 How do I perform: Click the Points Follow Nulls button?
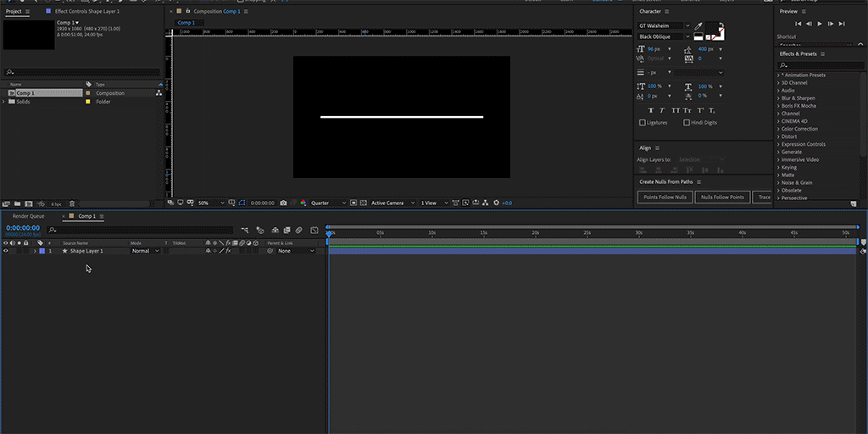click(665, 197)
